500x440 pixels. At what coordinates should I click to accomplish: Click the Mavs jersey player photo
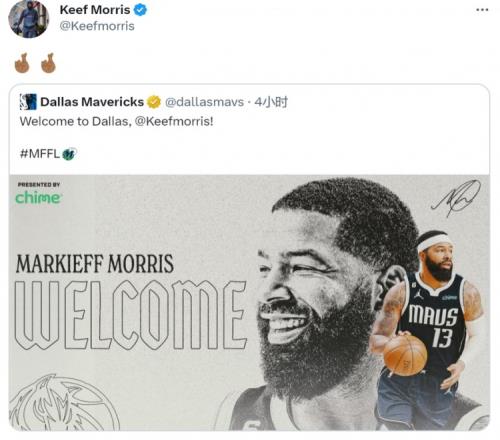point(429,330)
